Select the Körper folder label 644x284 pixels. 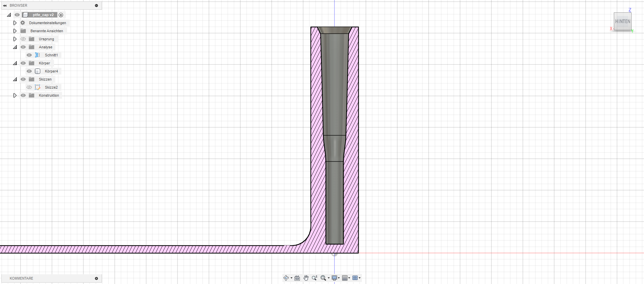44,63
